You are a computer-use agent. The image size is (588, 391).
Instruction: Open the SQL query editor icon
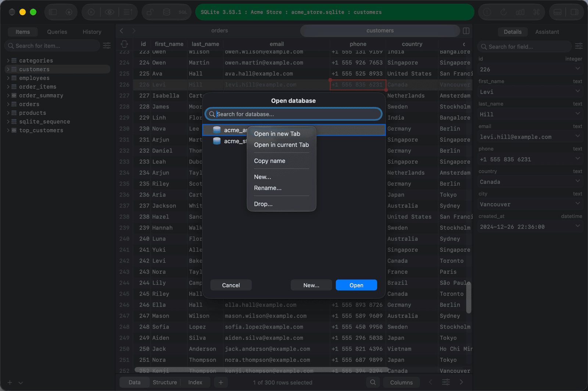[183, 12]
